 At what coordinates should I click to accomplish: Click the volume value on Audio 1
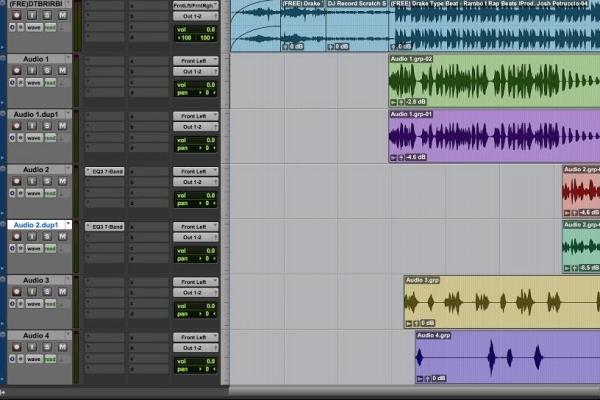pos(209,85)
